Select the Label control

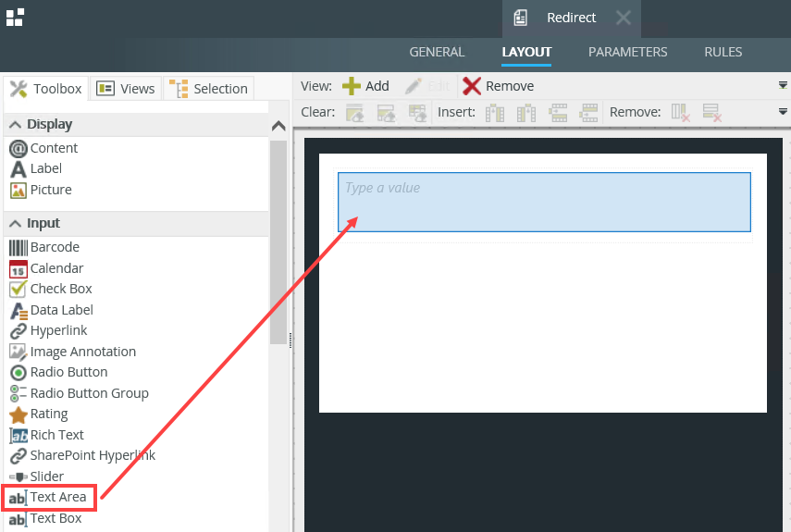point(36,169)
